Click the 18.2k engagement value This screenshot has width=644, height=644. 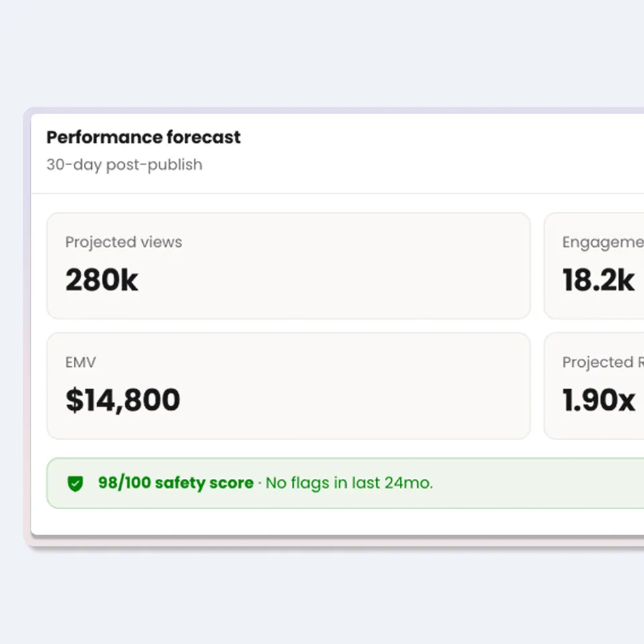click(x=598, y=280)
